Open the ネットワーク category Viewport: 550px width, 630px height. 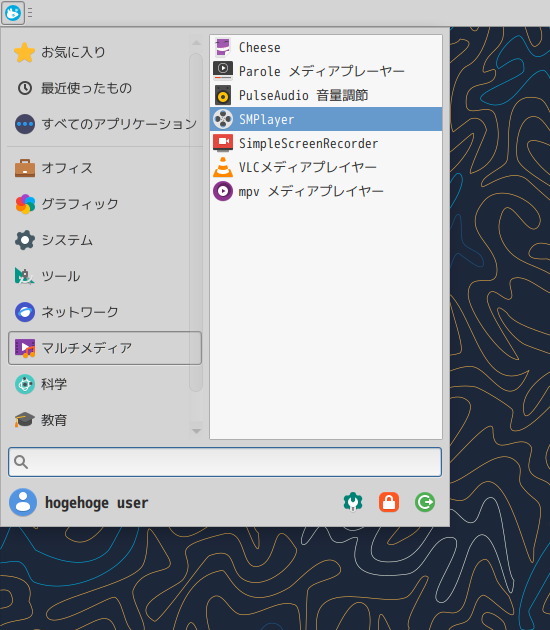pos(98,312)
